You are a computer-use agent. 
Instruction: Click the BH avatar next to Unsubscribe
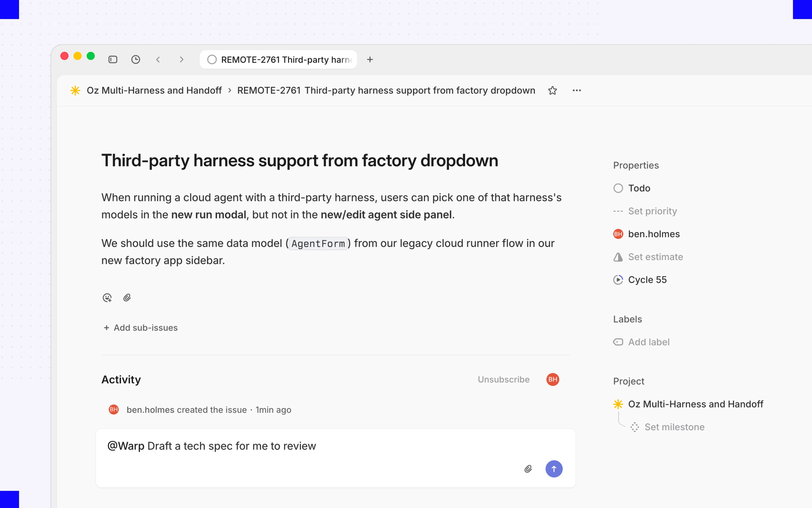553,379
